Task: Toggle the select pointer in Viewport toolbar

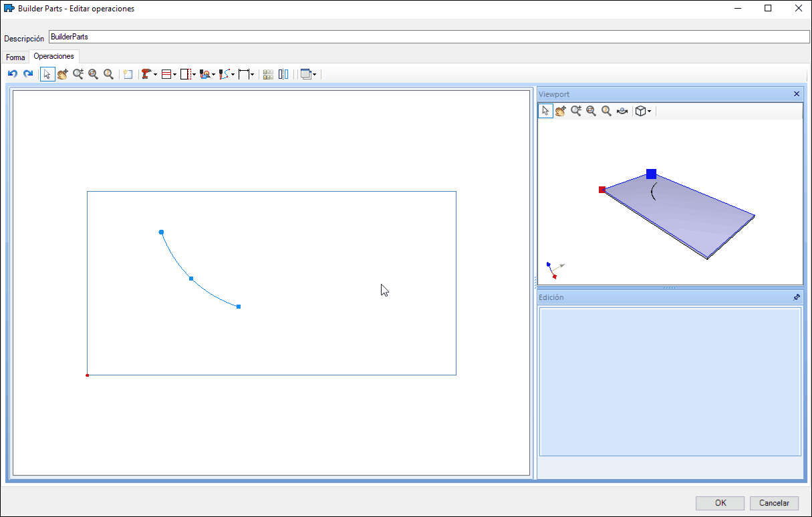Action: click(x=545, y=112)
